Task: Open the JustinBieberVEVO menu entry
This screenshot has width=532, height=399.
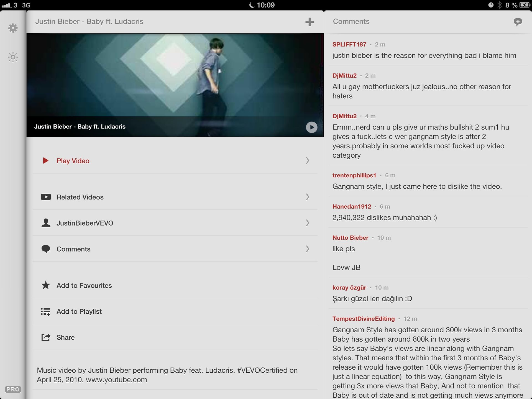Action: (x=175, y=223)
